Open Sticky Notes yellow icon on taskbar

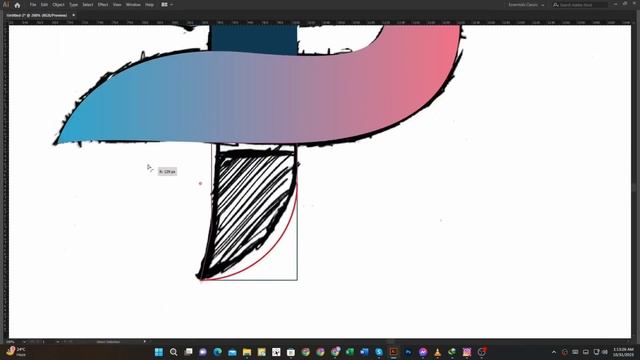click(262, 352)
